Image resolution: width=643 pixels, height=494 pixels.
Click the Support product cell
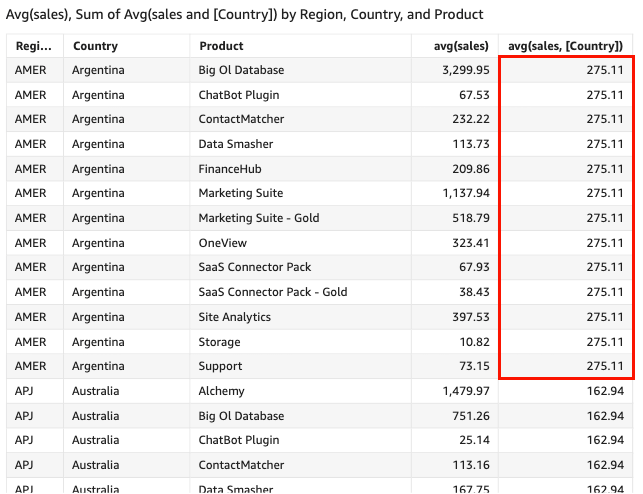pos(220,366)
